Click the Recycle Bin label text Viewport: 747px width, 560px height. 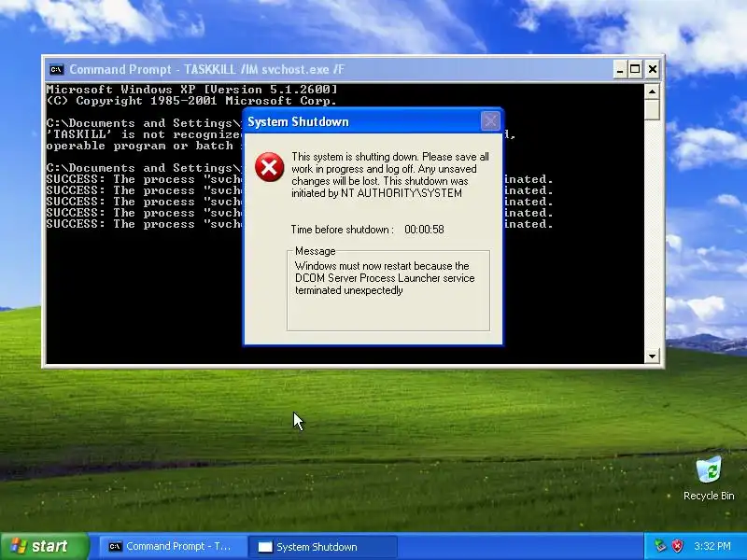tap(709, 496)
